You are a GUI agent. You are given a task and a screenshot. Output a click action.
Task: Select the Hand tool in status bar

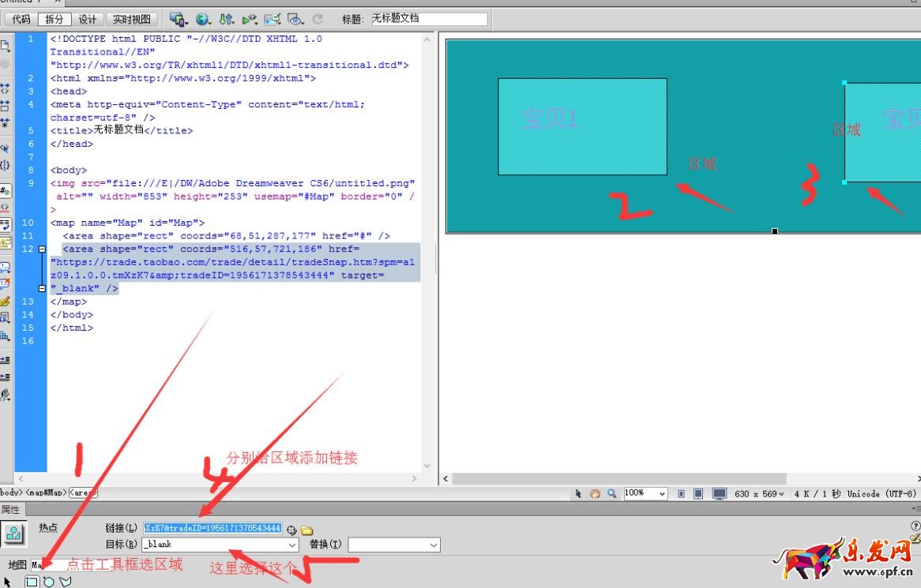click(x=595, y=494)
